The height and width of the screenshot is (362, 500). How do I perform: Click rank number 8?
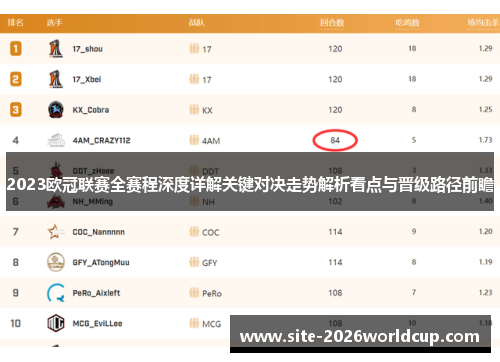pyautogui.click(x=16, y=262)
